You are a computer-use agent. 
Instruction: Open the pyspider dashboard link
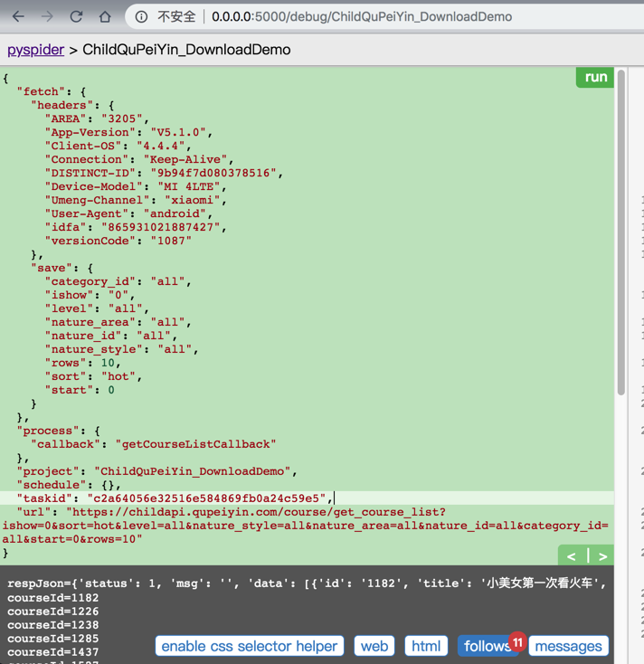(36, 50)
